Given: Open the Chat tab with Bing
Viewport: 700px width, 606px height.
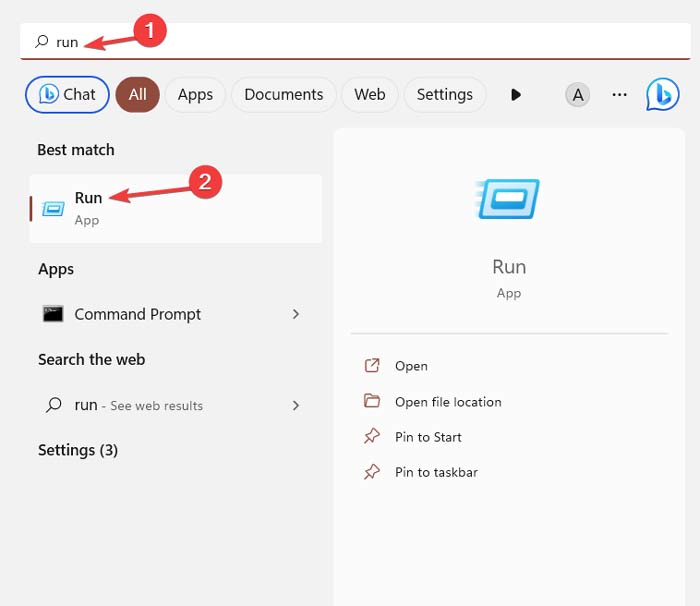Looking at the screenshot, I should point(67,95).
